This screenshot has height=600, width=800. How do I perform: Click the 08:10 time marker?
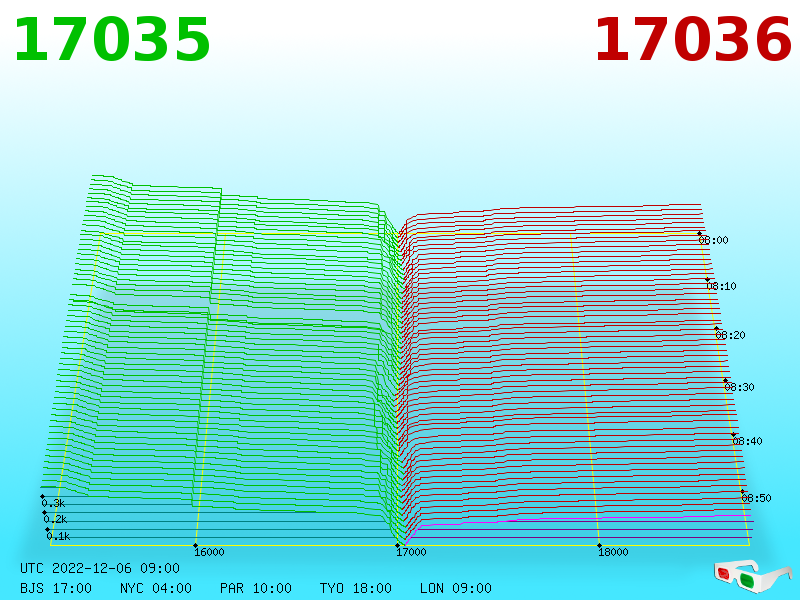[721, 286]
